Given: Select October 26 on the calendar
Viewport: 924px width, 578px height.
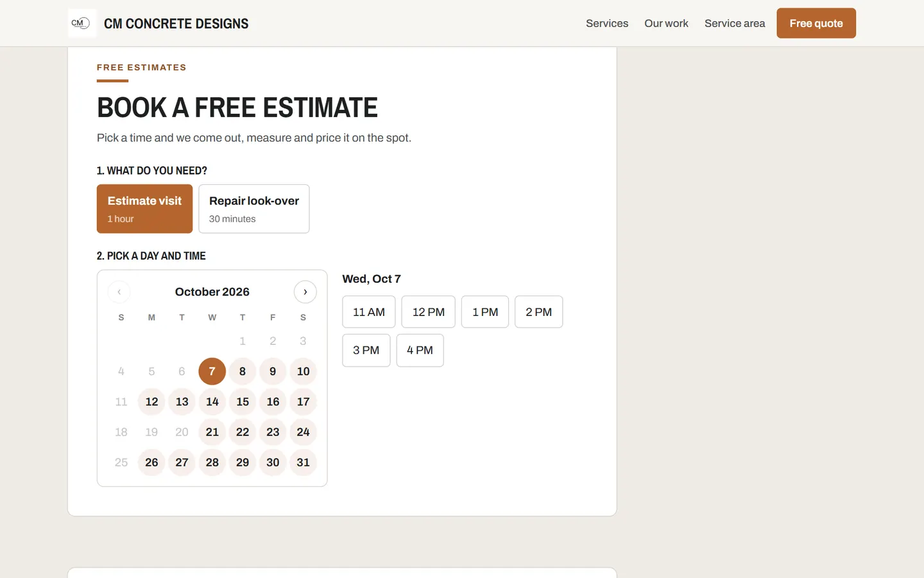Looking at the screenshot, I should (151, 462).
